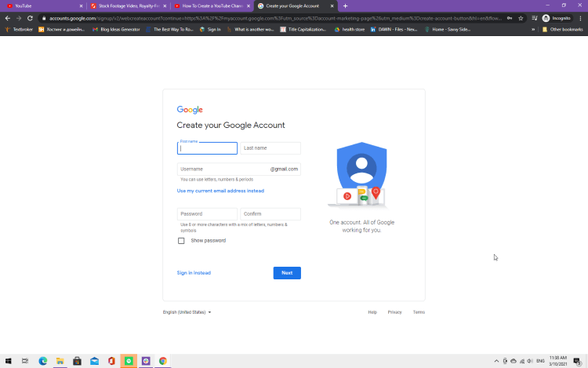
Task: Close the How To Create a YouTube Channel tab
Action: point(249,6)
